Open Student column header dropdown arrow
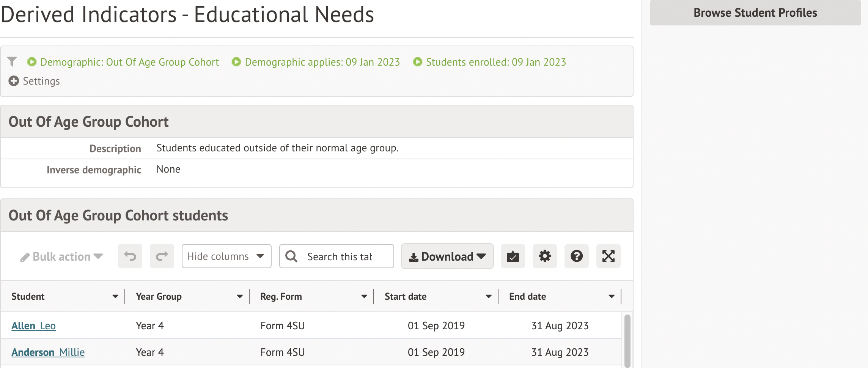868x368 pixels. (x=115, y=297)
